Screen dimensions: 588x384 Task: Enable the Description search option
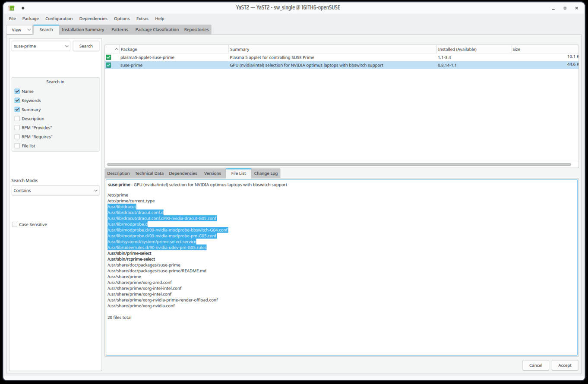[17, 119]
